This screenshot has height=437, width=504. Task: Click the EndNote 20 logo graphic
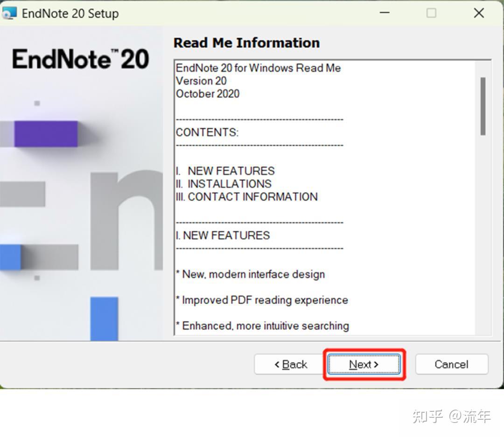click(79, 58)
